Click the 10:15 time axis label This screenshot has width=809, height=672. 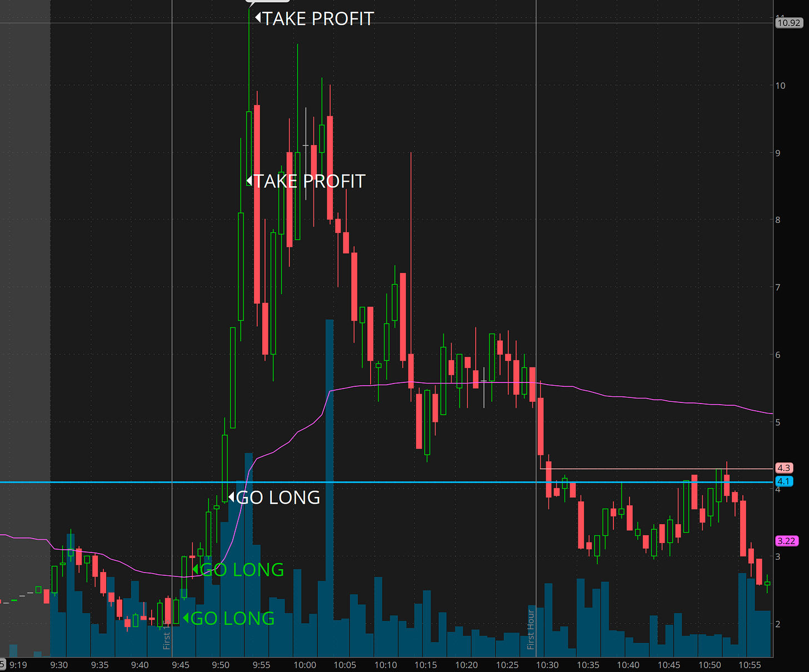coord(426,665)
